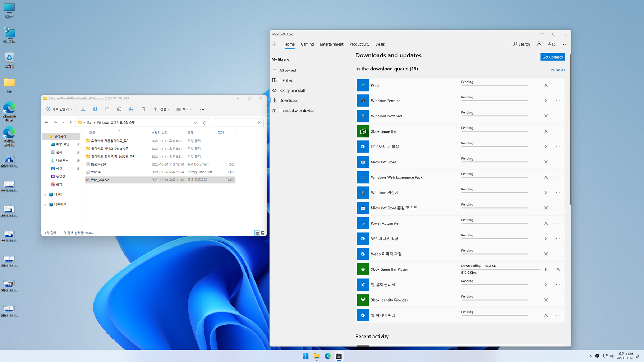Switch File Explorer to large thumbnails view icon
644x362 pixels.
(x=263, y=233)
